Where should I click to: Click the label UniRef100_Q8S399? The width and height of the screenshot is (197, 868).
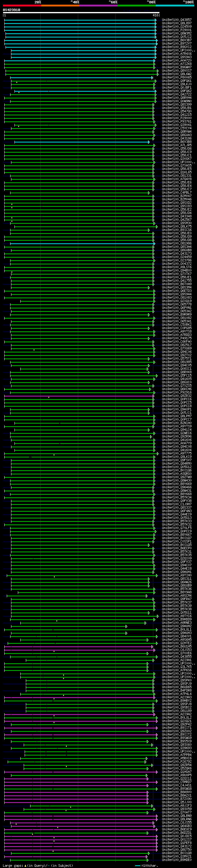click(x=176, y=105)
